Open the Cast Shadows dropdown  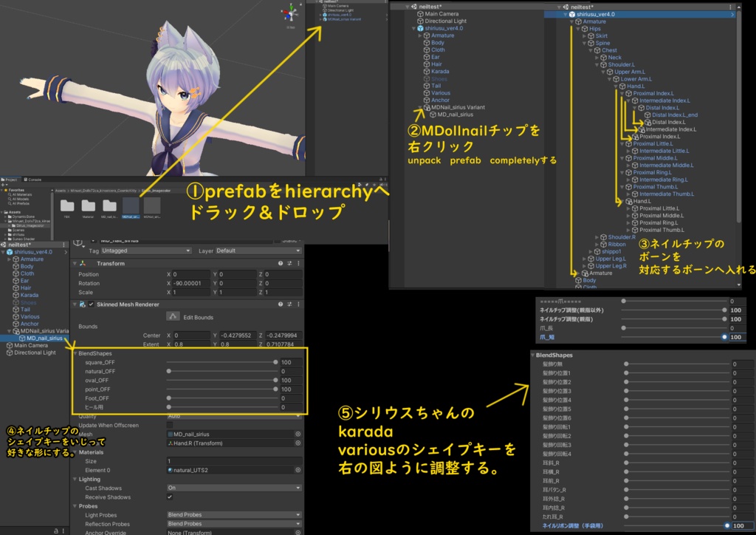click(233, 487)
